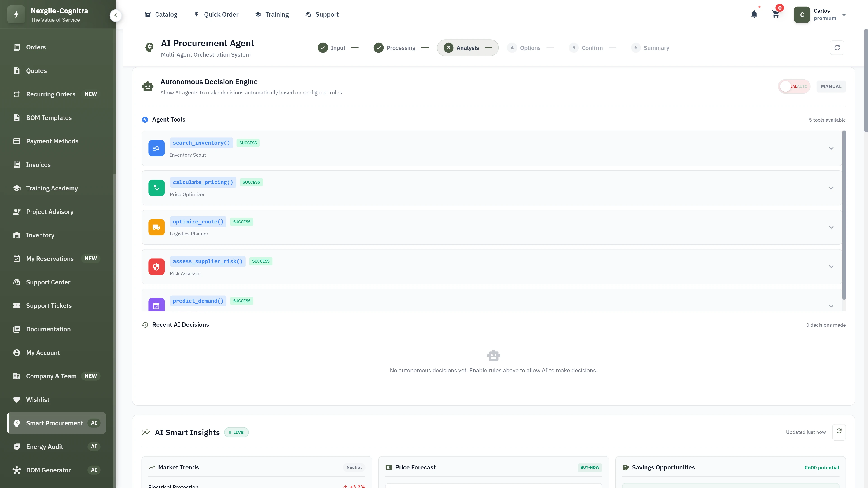This screenshot has height=488, width=868.
Task: Click the AI Procurement Agent robot icon
Action: (x=149, y=47)
